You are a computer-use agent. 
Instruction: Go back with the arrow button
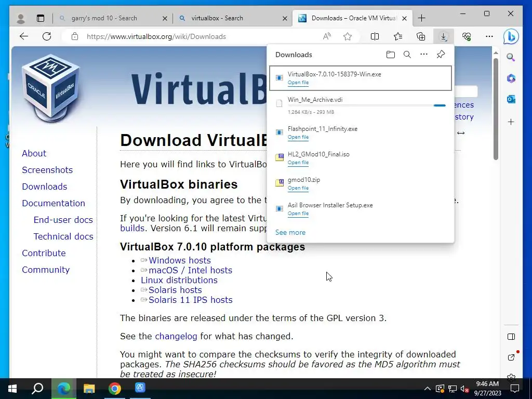coord(24,36)
